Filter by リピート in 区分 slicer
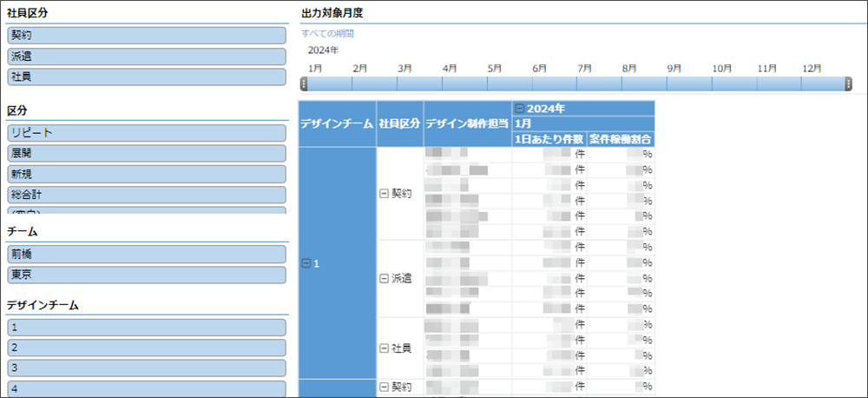The height and width of the screenshot is (398, 868). click(x=147, y=133)
